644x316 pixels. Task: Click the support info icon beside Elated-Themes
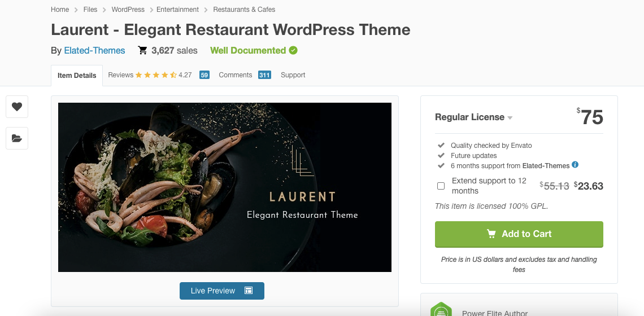point(575,165)
